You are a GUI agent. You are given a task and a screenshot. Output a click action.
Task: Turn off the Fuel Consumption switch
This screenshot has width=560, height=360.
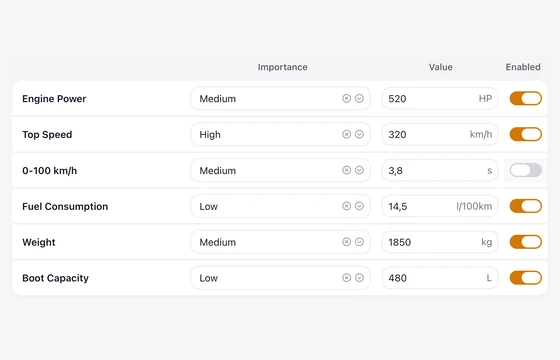point(525,206)
